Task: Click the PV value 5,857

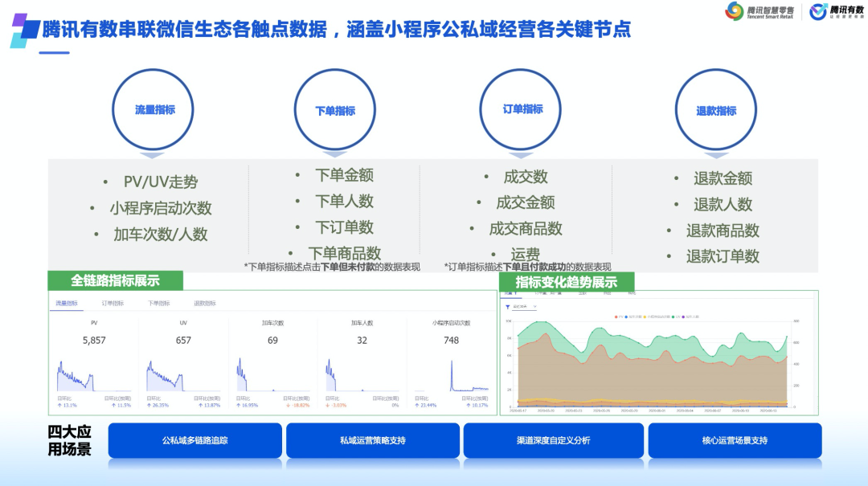Action: click(94, 341)
